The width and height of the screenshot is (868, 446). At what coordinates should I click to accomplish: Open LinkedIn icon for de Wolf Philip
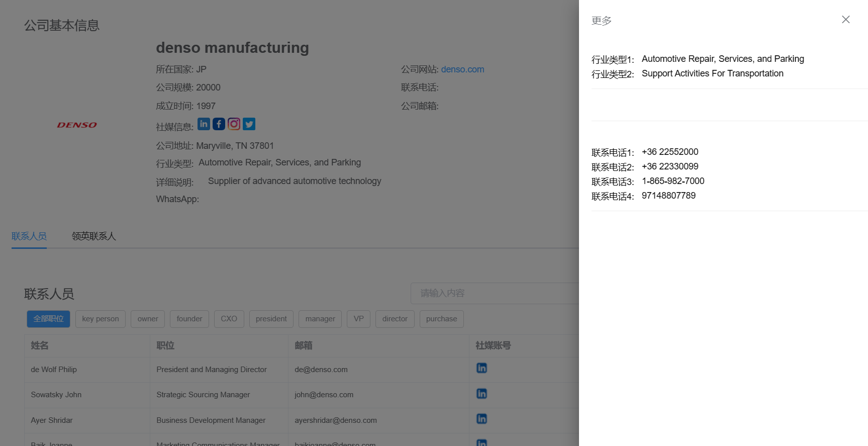tap(481, 368)
